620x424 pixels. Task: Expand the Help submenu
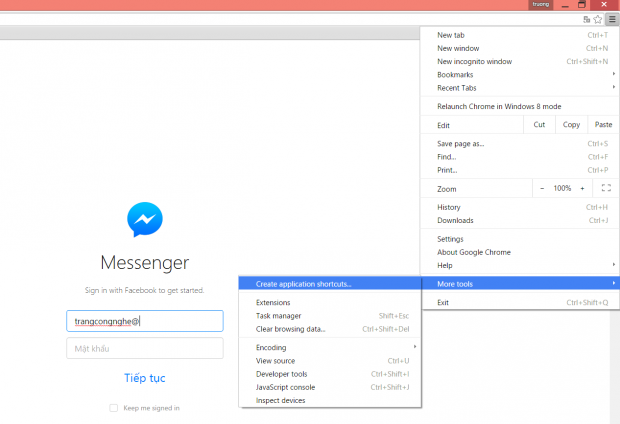[x=519, y=265]
